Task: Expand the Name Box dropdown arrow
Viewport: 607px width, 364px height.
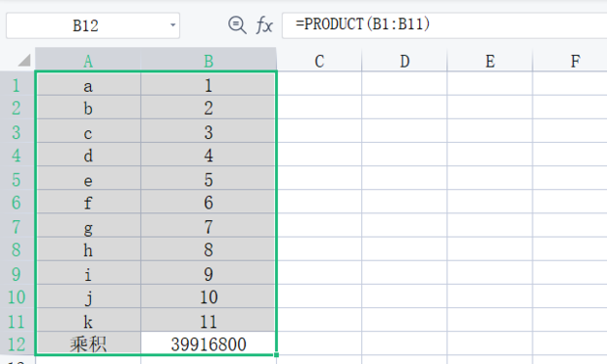Action: pyautogui.click(x=172, y=25)
